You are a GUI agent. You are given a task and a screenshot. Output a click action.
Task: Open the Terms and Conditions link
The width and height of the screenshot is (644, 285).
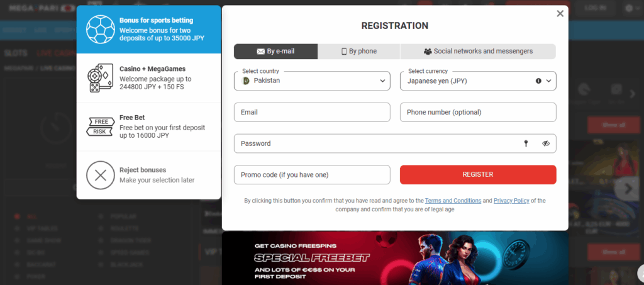[453, 201]
